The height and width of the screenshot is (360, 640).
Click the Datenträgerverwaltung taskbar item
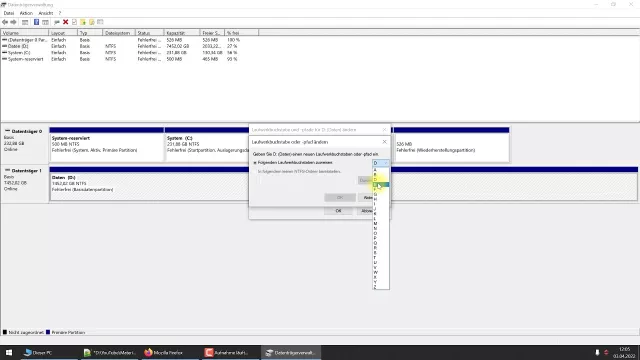point(291,353)
